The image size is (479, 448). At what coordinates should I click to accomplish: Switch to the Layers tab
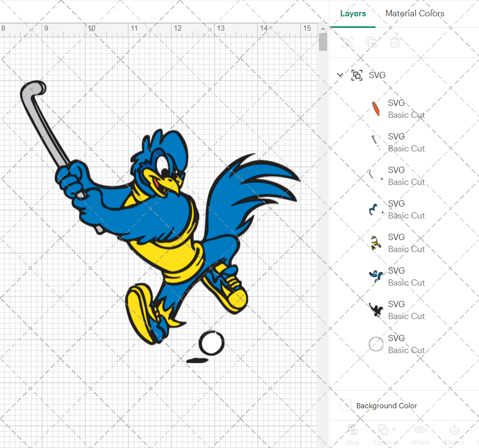pos(353,13)
